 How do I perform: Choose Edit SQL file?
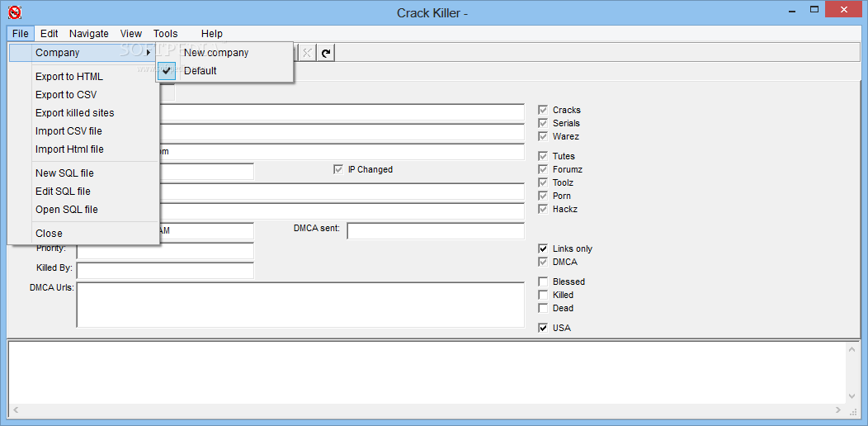click(x=84, y=191)
